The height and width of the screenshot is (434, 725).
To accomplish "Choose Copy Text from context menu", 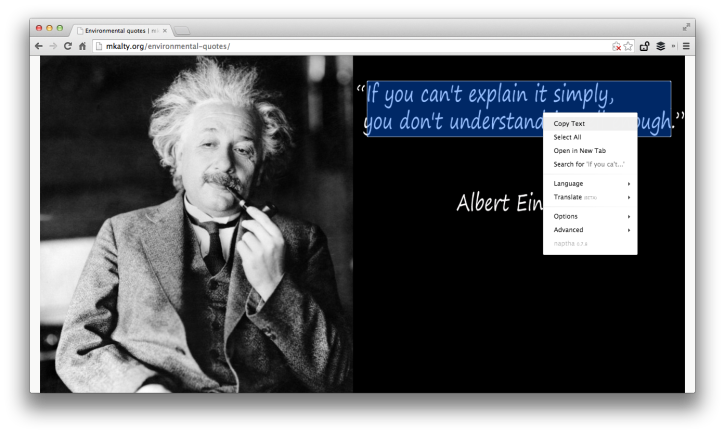I will coord(570,124).
